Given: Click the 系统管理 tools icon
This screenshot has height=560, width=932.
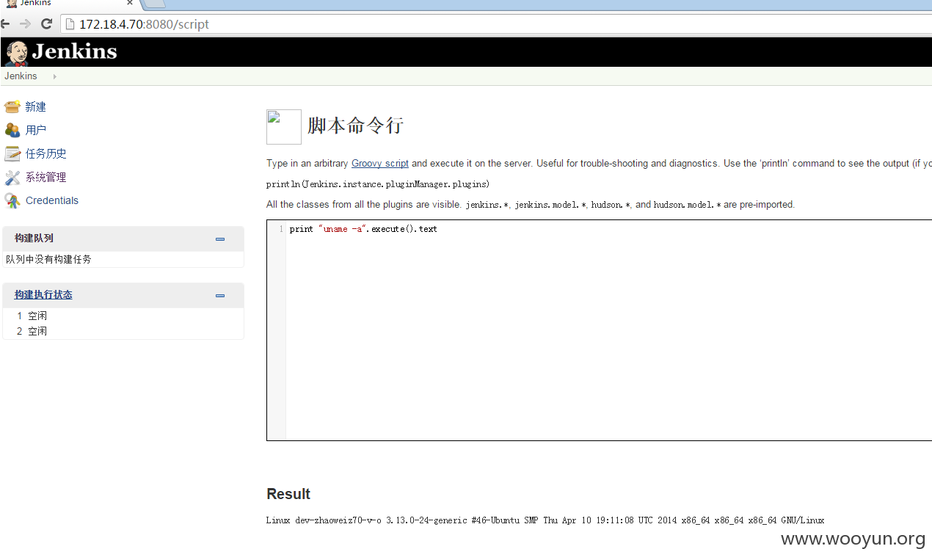Looking at the screenshot, I should pos(12,178).
